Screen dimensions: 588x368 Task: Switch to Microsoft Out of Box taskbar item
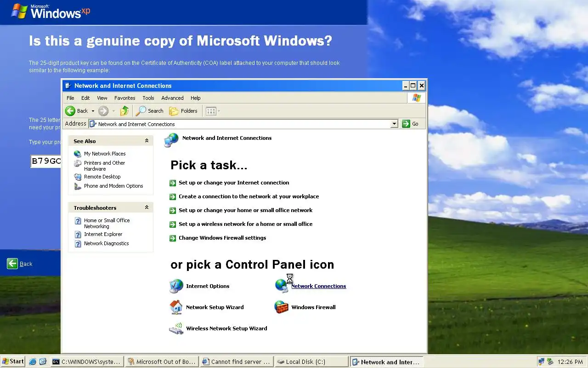pos(162,362)
